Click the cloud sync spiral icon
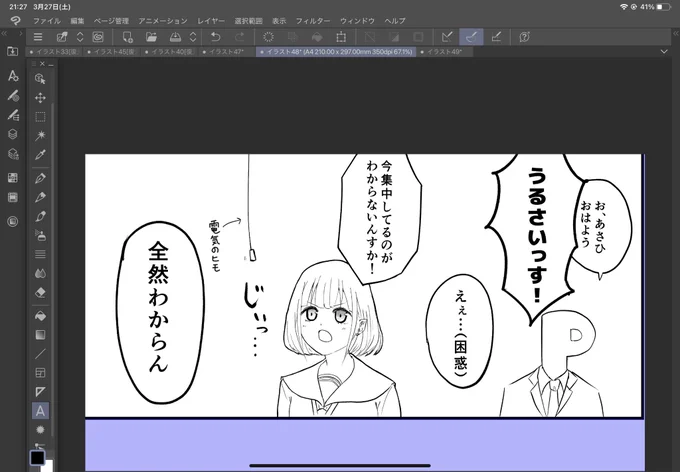 [x=98, y=37]
